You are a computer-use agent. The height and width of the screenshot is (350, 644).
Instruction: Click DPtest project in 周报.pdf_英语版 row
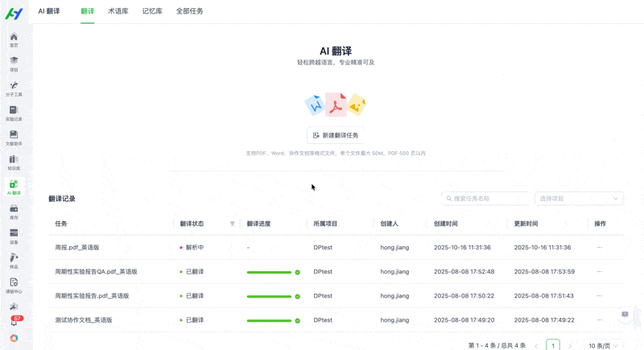[x=323, y=248]
